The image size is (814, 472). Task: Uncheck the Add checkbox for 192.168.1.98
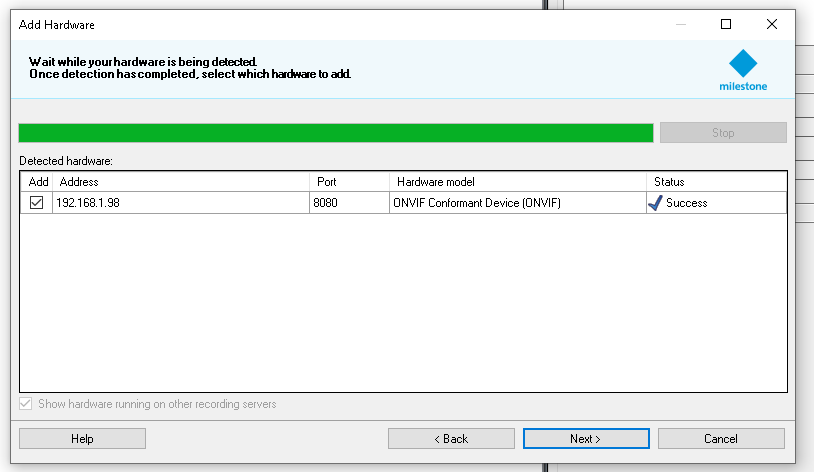37,203
